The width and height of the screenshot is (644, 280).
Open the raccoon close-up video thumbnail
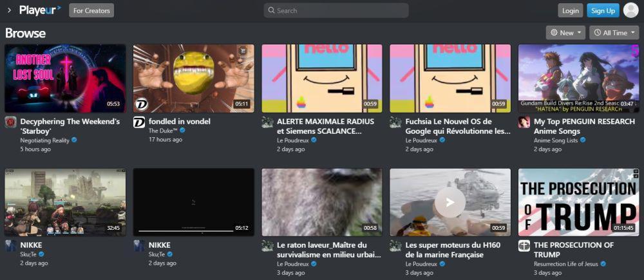click(x=322, y=202)
